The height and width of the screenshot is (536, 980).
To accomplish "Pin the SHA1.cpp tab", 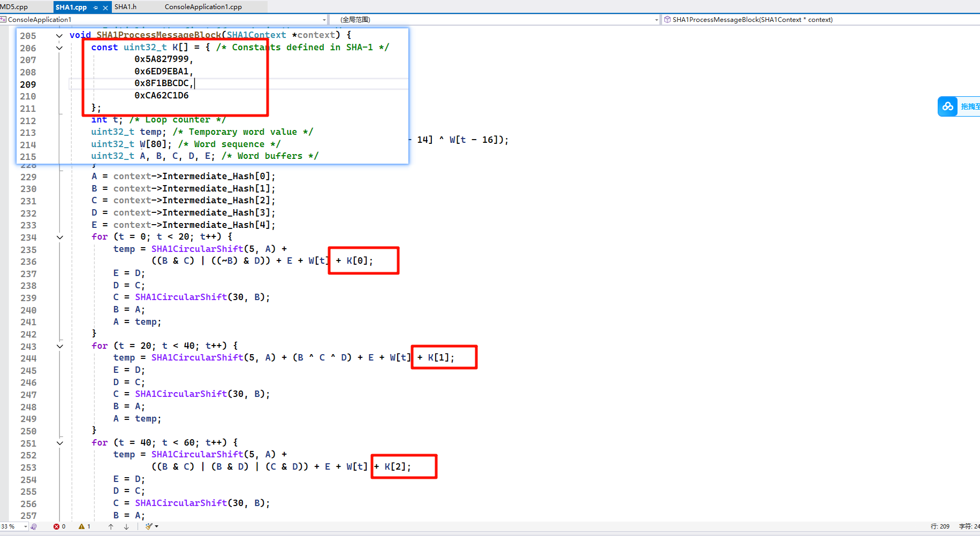I will (x=95, y=7).
